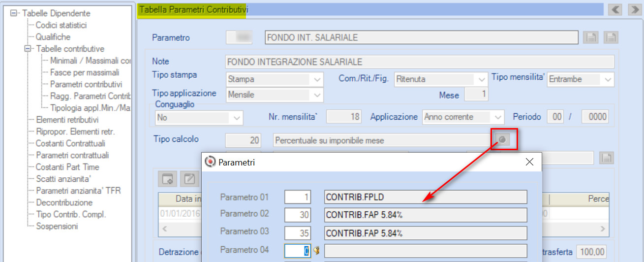
Task: Select Qualifiche in the tree
Action: [53, 37]
